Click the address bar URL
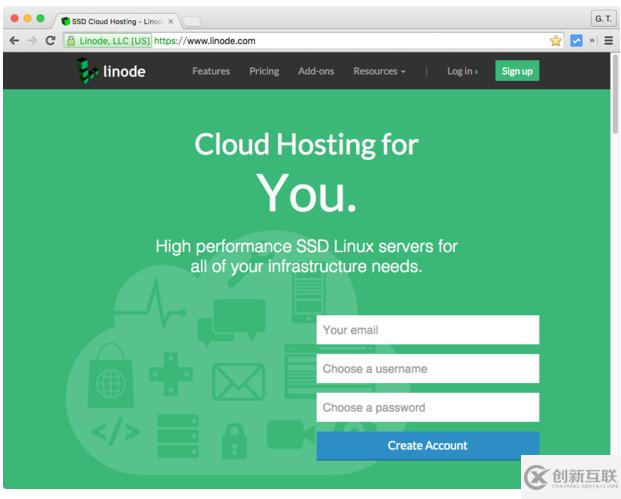The image size is (621, 499). pyautogui.click(x=205, y=41)
